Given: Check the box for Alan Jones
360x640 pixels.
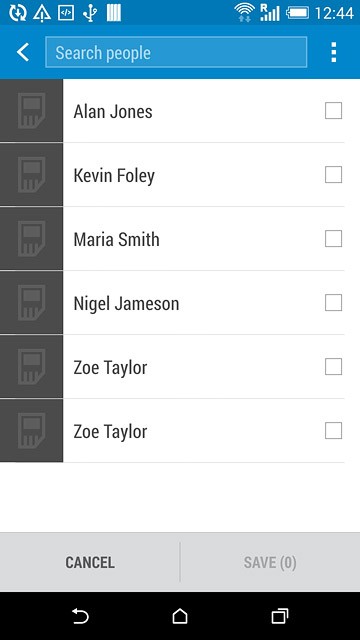Looking at the screenshot, I should coord(333,111).
